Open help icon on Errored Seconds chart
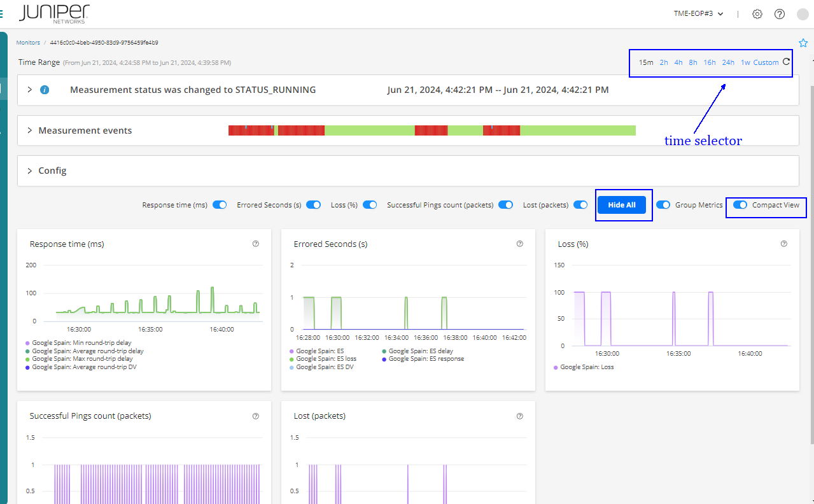The width and height of the screenshot is (814, 504). tap(520, 244)
